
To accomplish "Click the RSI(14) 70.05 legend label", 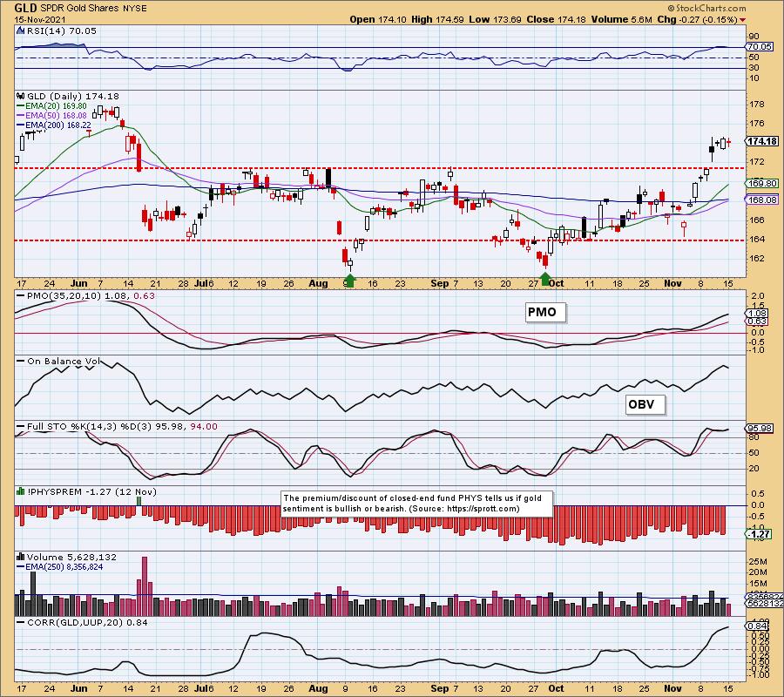I will tap(61, 30).
